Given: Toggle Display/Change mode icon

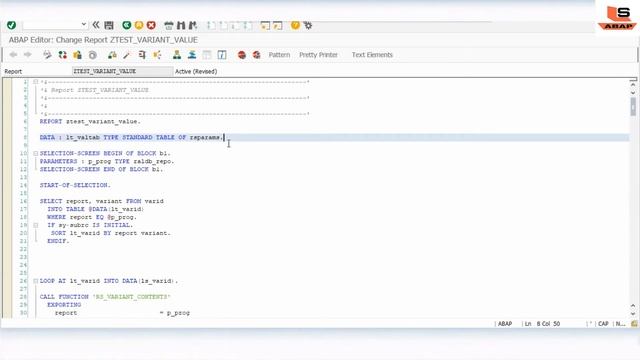Looking at the screenshot, I should (x=47, y=55).
